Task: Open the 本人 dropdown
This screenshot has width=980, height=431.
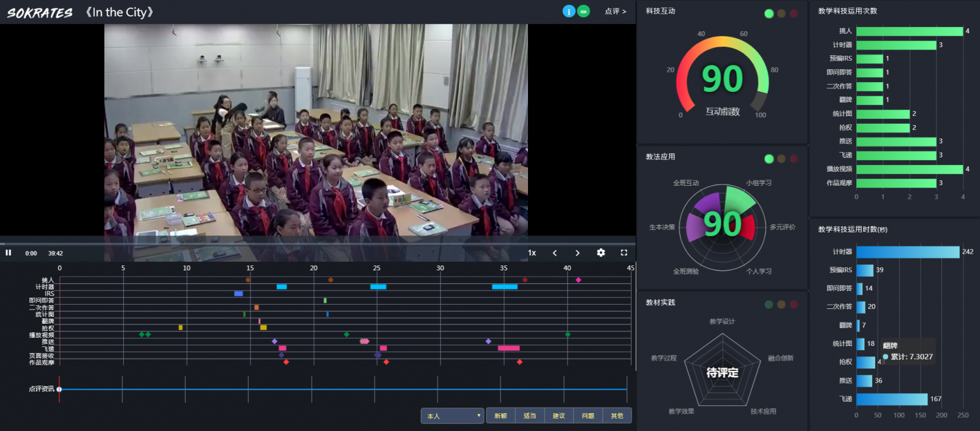Action: 453,416
